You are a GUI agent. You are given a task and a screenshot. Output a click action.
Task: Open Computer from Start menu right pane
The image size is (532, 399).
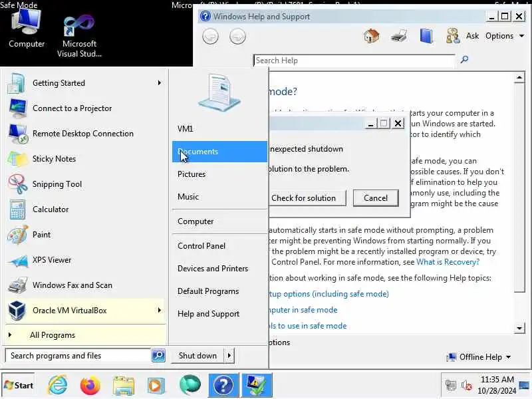click(x=219, y=221)
